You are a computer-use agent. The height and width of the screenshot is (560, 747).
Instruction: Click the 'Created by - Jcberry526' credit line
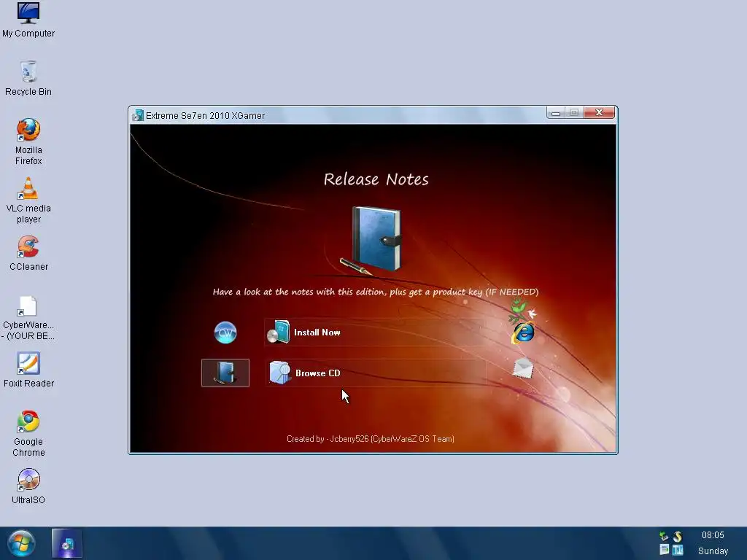(x=370, y=439)
